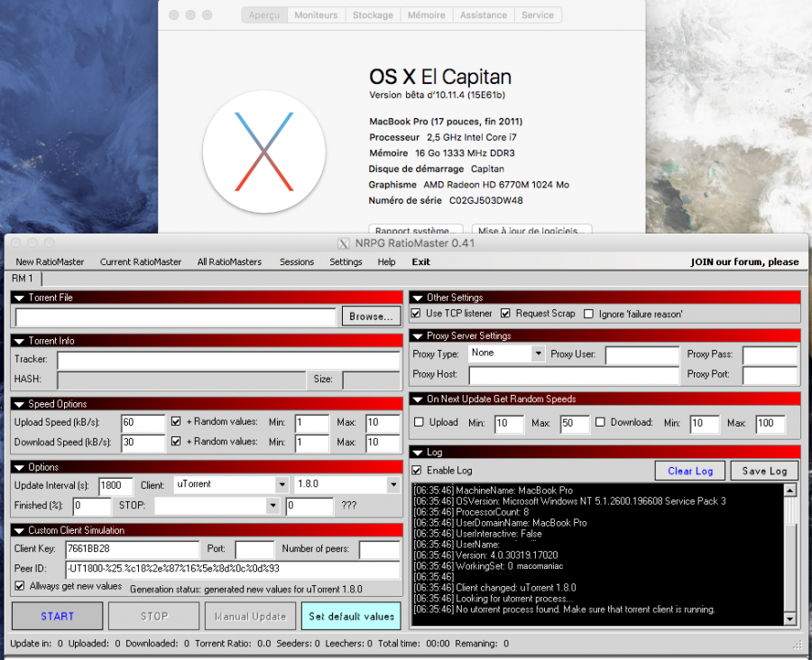Click the Browse... button

coord(372,316)
